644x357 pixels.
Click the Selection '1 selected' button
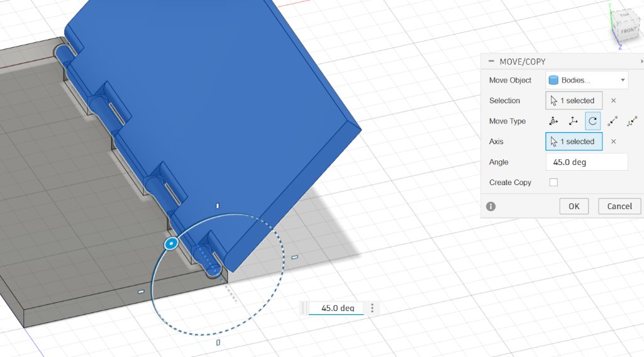coord(574,100)
